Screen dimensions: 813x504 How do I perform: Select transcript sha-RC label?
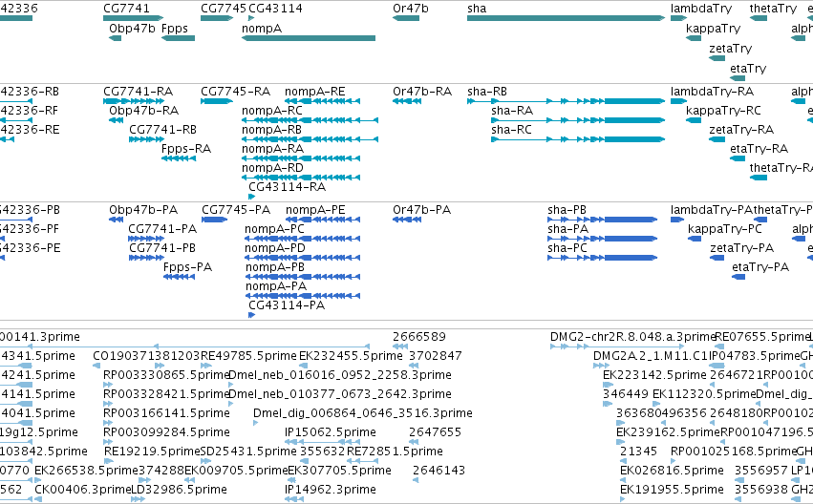pyautogui.click(x=512, y=130)
